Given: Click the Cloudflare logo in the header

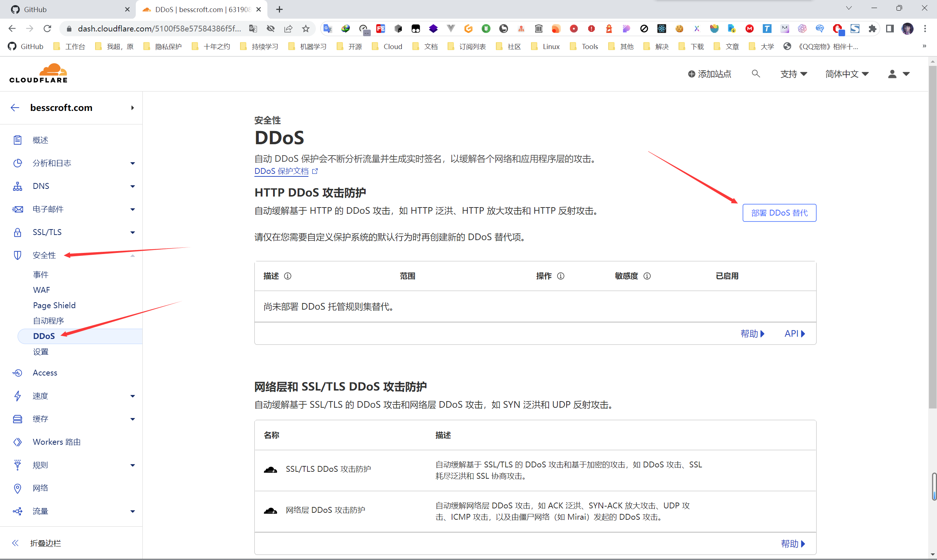Looking at the screenshot, I should tap(38, 73).
